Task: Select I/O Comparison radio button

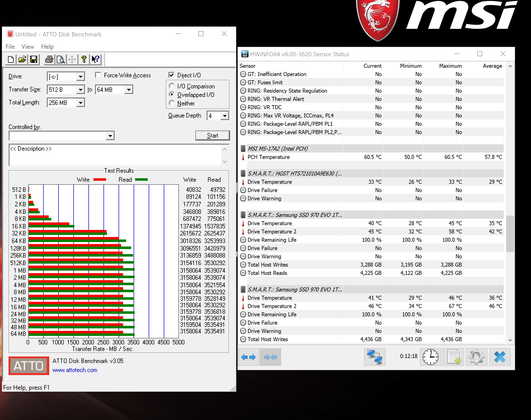Action: pyautogui.click(x=172, y=86)
